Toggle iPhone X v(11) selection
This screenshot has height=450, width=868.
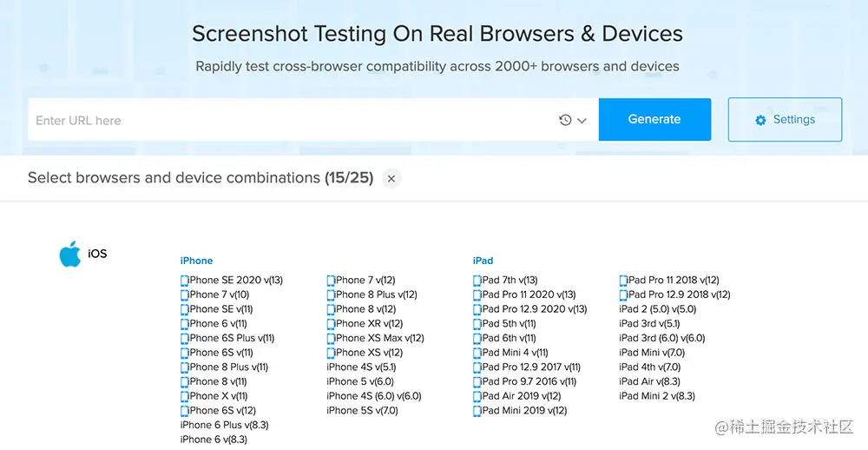[218, 396]
